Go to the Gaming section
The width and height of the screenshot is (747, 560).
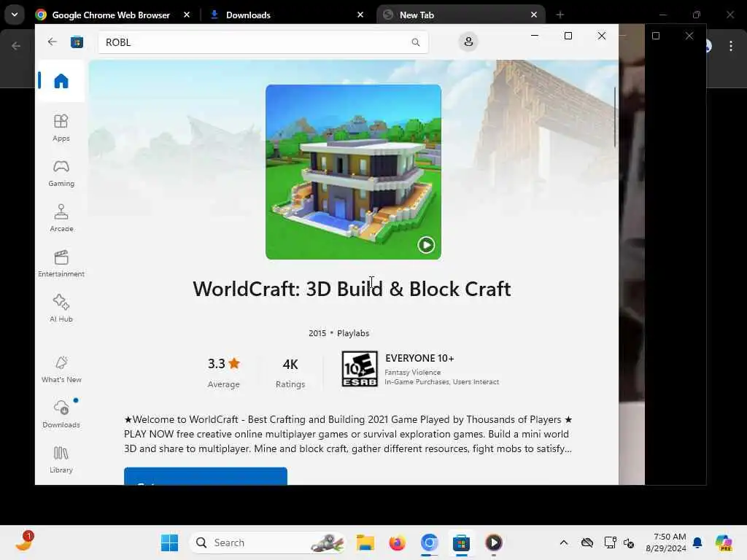pos(61,173)
